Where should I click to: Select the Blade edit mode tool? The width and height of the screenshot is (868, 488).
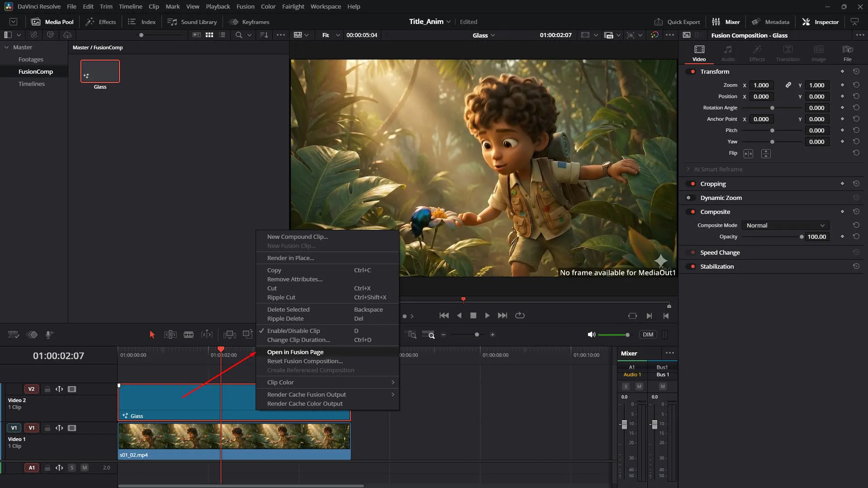(189, 335)
